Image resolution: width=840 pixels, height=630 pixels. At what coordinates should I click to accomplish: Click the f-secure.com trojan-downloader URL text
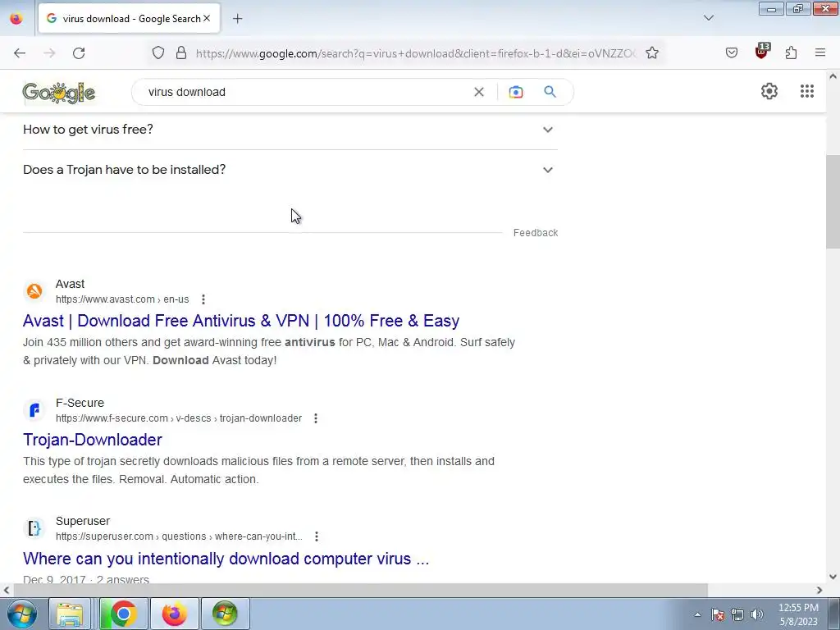click(179, 418)
